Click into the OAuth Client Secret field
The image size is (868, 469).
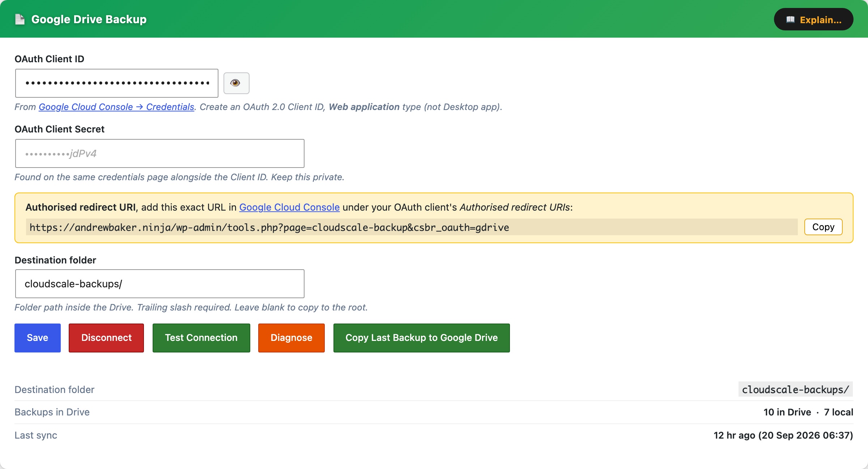160,153
